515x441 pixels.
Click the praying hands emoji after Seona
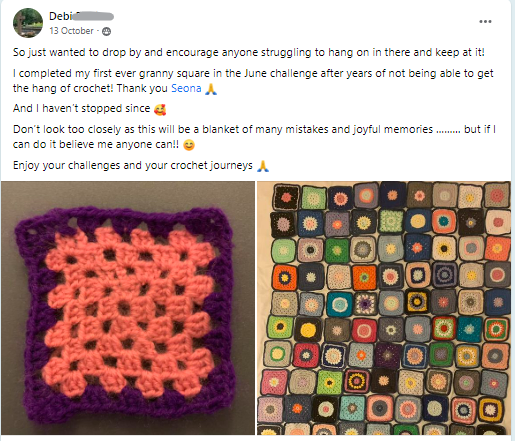pos(211,89)
